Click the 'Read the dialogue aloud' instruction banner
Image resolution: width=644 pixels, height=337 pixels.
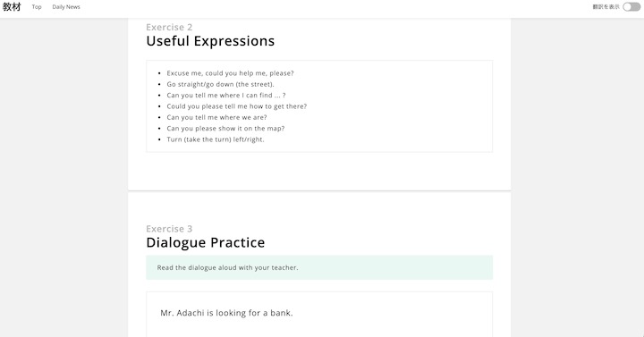[x=319, y=267]
